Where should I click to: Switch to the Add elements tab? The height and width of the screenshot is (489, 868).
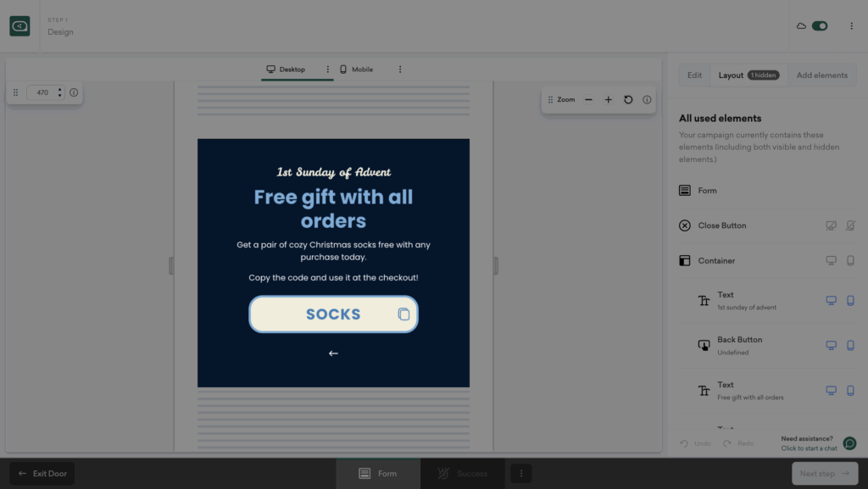821,75
